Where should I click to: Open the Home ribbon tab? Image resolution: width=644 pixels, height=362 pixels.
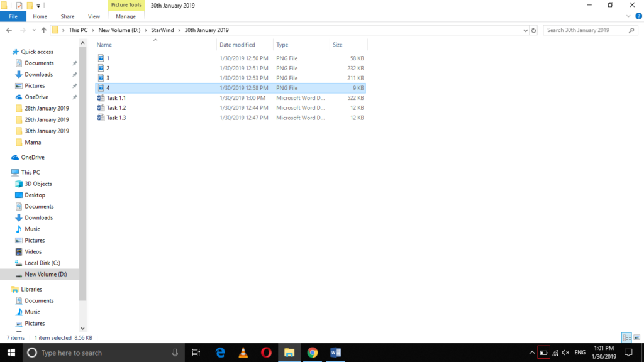[40, 16]
